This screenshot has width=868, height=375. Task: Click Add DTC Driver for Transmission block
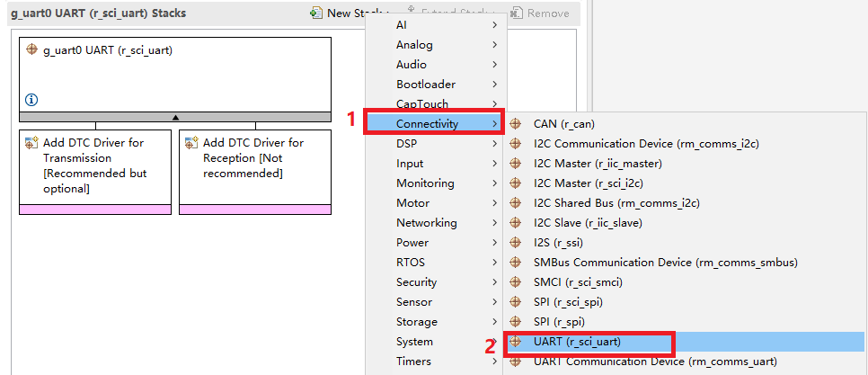coord(95,172)
